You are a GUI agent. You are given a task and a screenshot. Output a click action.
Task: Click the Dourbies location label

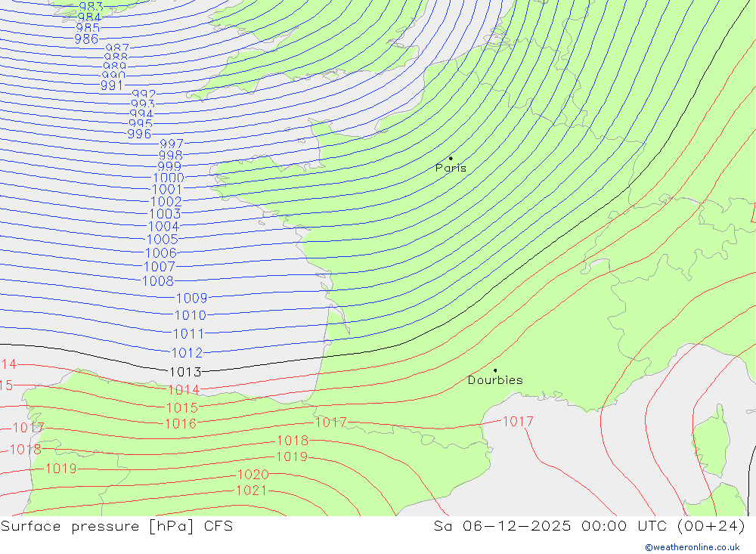(x=495, y=380)
